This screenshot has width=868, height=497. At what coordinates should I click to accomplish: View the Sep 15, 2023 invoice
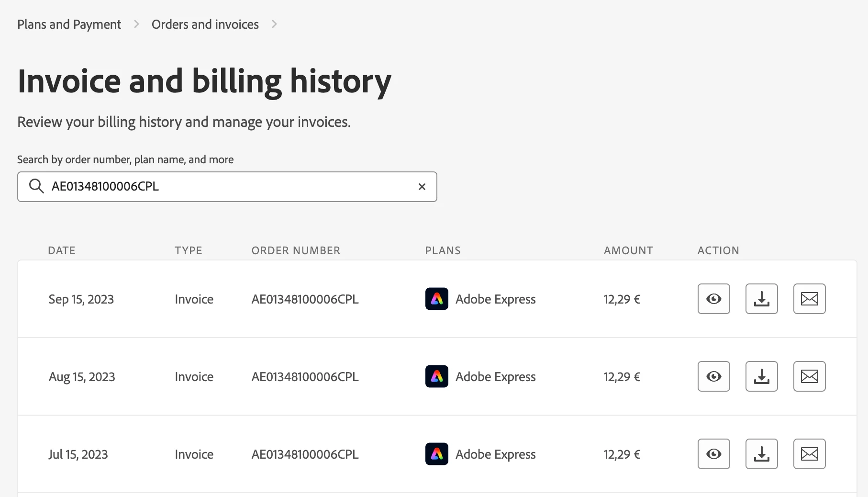click(713, 299)
